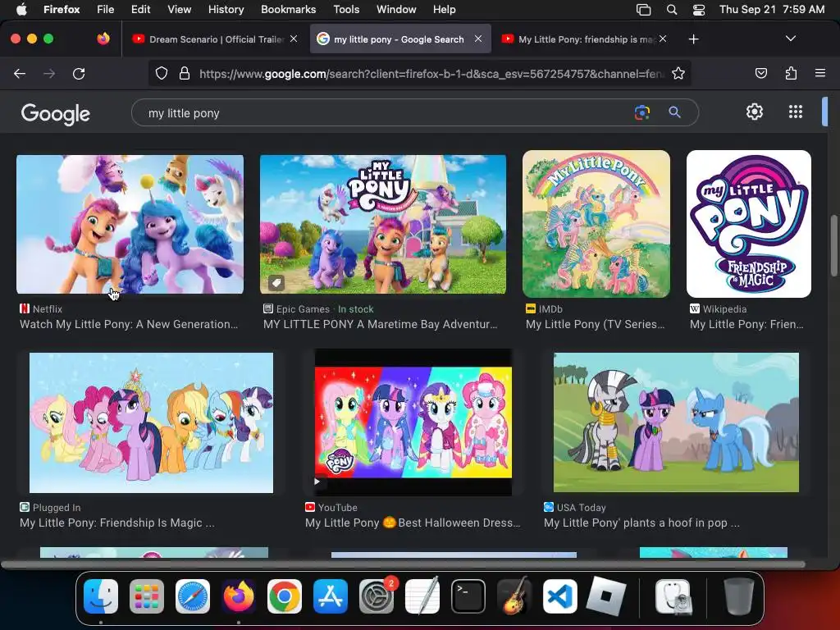Open MY LITTLE PONY A Maretime Bay Adventure link
This screenshot has width=840, height=630.
(x=381, y=324)
